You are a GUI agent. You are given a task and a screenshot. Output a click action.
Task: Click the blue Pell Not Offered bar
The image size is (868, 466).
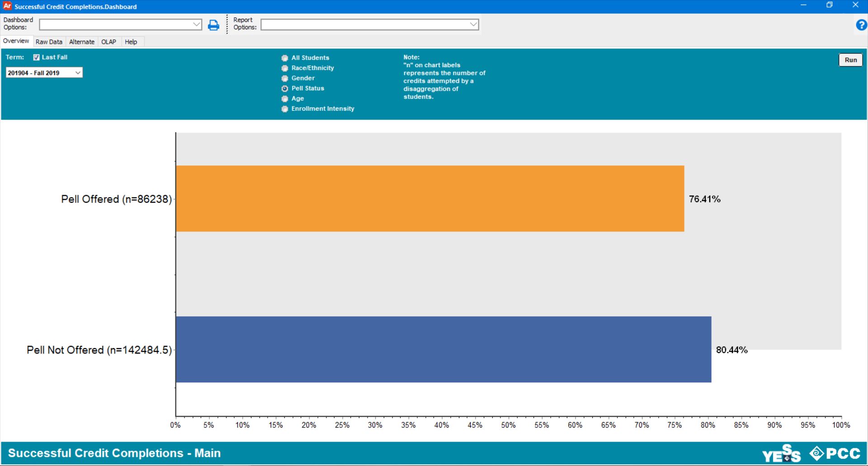tap(443, 349)
